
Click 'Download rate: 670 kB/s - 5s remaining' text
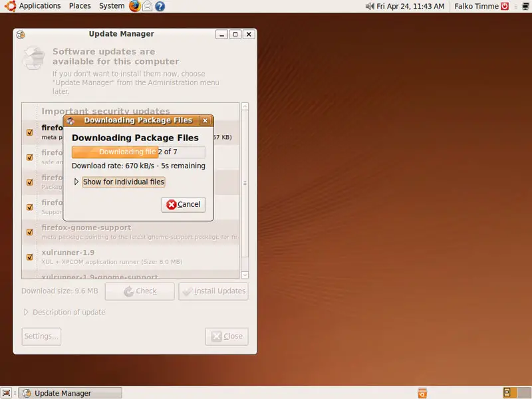click(138, 166)
